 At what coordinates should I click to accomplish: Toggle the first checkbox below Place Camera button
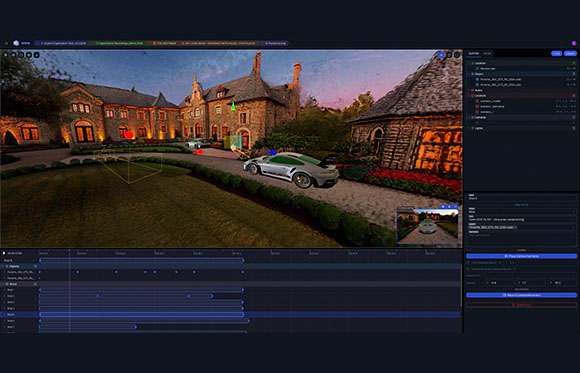[x=469, y=263]
